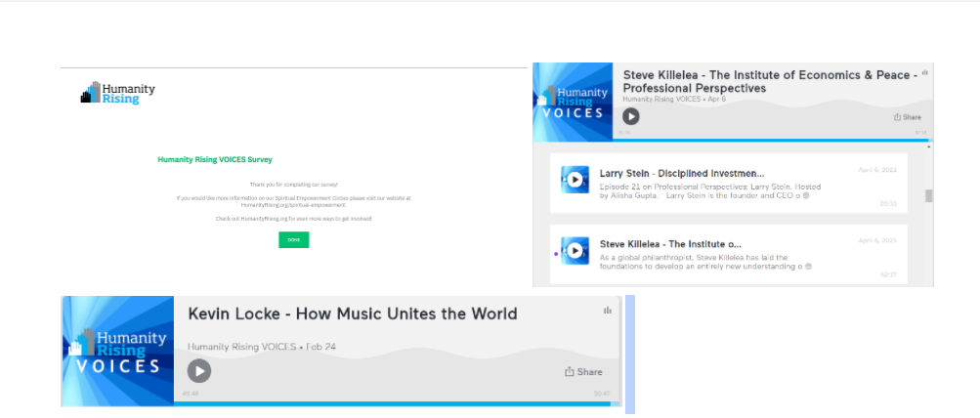Click the 52:17 duration on Steve Killelea row
The height and width of the screenshot is (418, 980).
888,273
